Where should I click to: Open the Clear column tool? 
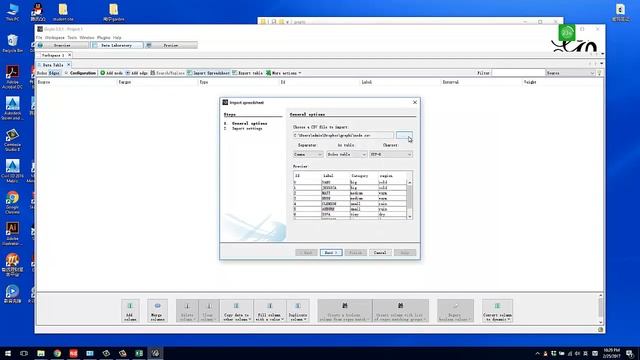209,310
